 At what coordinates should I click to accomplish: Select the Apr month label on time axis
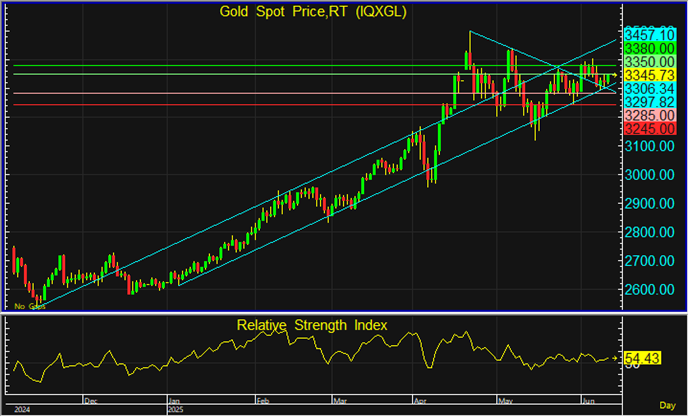click(420, 401)
